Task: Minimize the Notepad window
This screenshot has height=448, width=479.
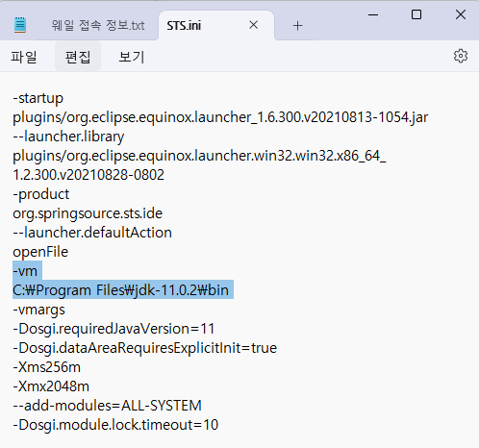Action: [373, 14]
